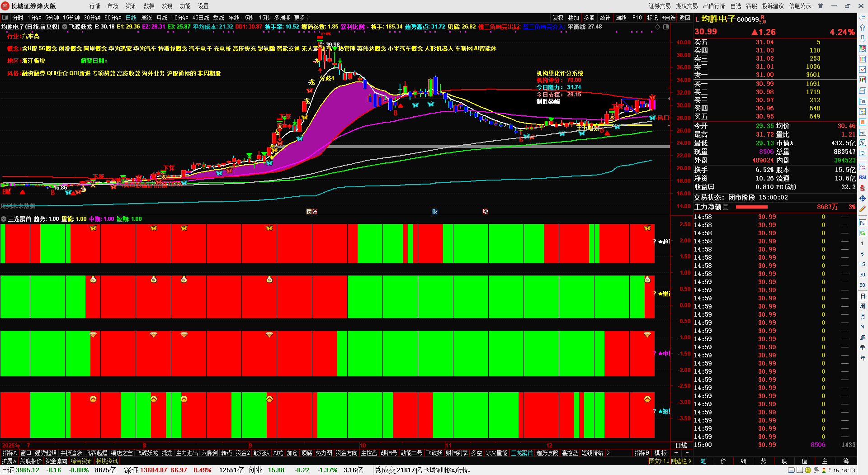Click the four-way move arrows icon

coord(863,198)
